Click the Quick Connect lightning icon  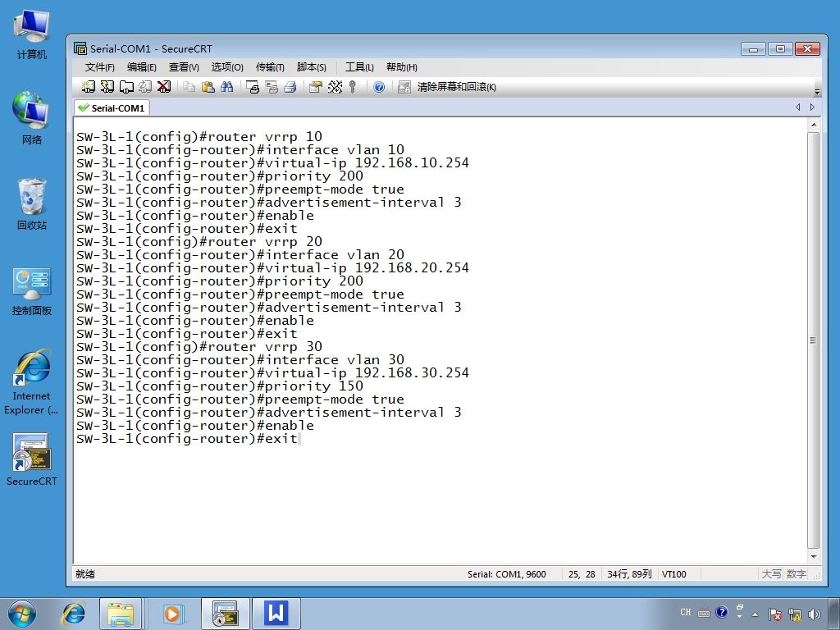pyautogui.click(x=107, y=87)
